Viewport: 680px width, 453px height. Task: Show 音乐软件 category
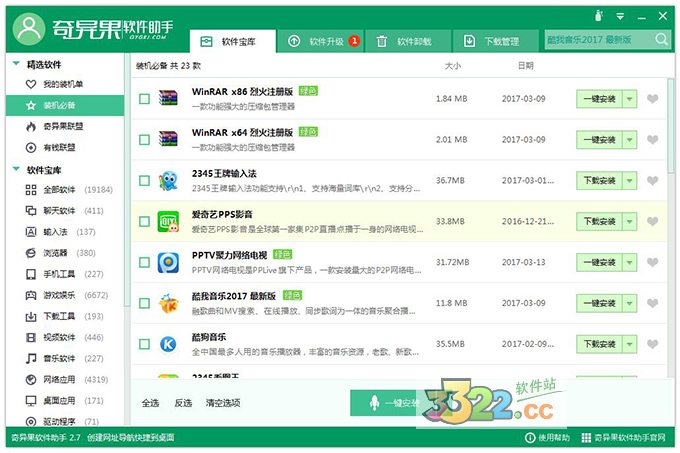pos(65,358)
